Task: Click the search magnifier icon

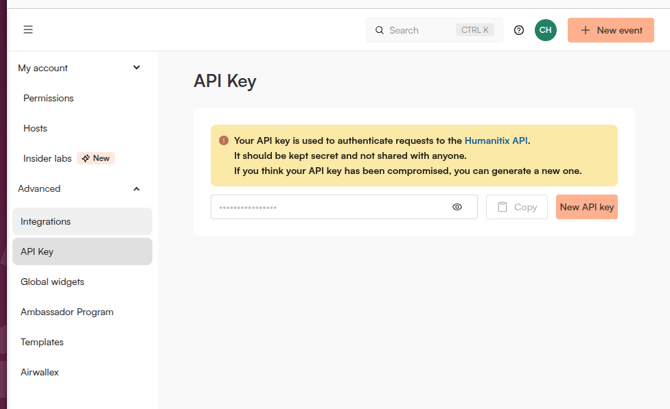Action: [379, 30]
